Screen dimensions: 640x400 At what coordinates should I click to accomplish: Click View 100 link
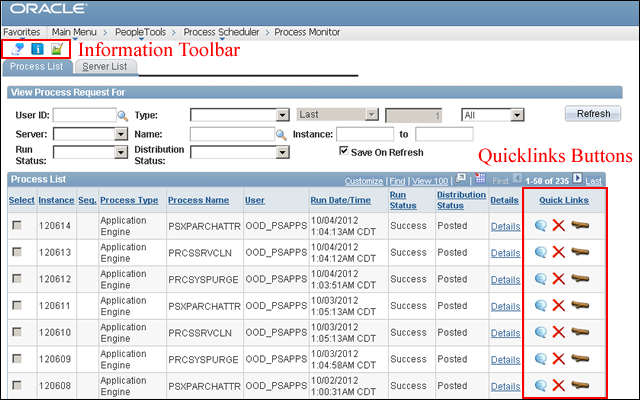tap(430, 181)
